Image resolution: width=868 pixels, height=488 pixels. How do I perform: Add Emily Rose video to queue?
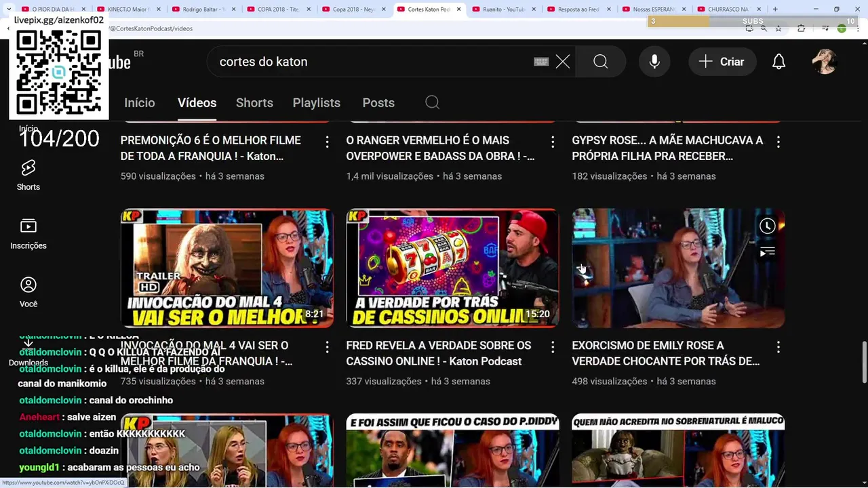click(768, 253)
